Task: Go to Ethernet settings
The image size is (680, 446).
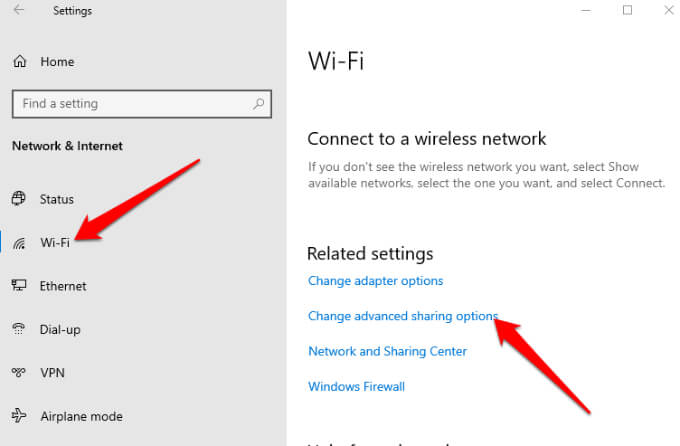Action: [x=62, y=286]
